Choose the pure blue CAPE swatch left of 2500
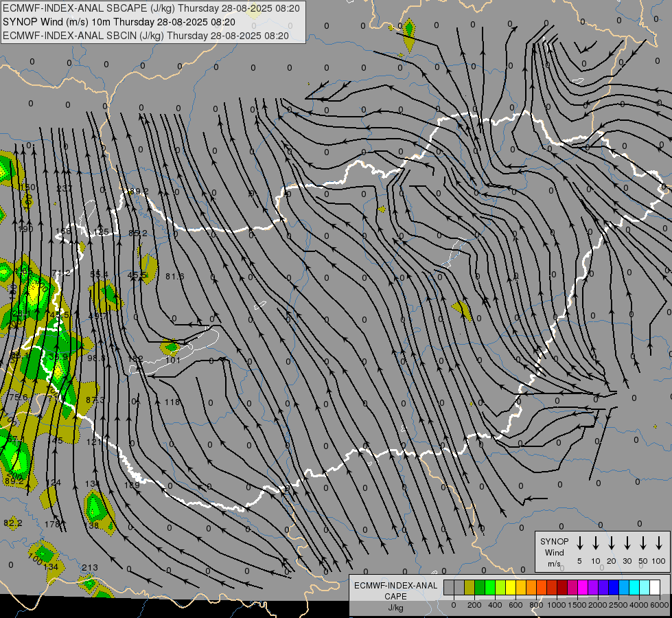The height and width of the screenshot is (618, 672). point(614,587)
